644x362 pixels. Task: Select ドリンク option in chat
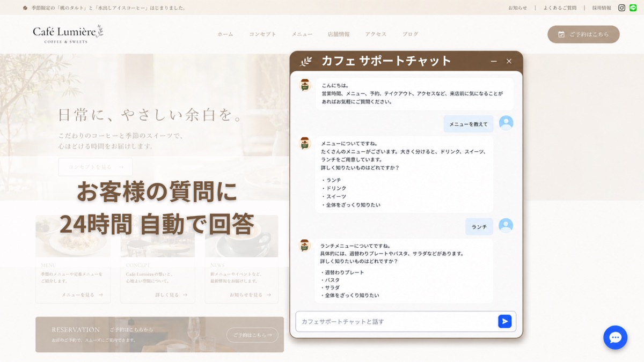[x=334, y=188]
